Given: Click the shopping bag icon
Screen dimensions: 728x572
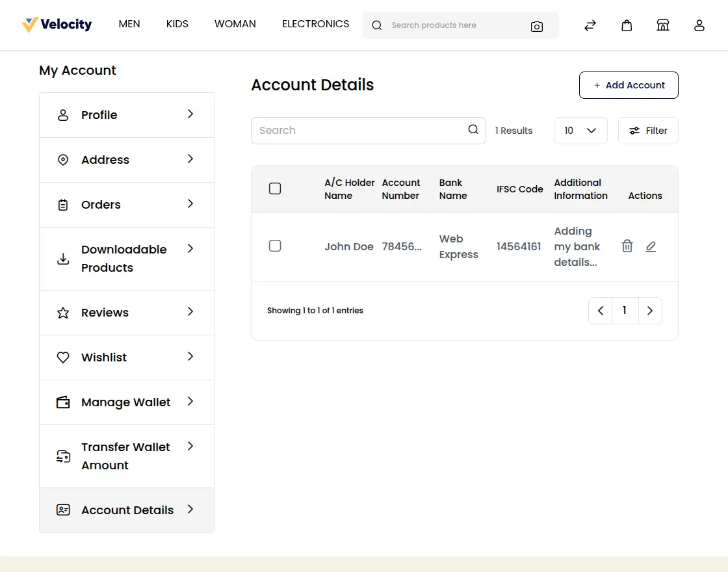Looking at the screenshot, I should (x=626, y=25).
